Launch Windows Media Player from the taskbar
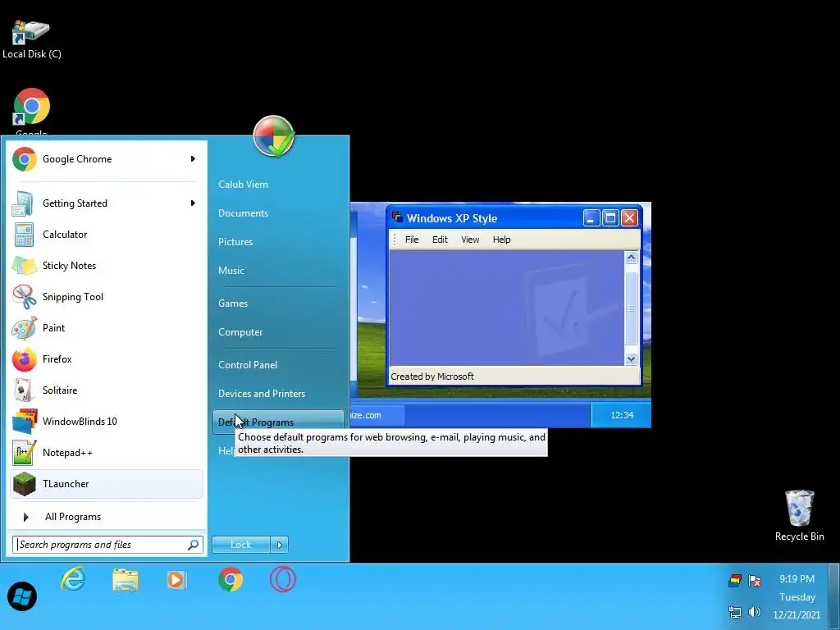The height and width of the screenshot is (630, 840). pos(177,580)
